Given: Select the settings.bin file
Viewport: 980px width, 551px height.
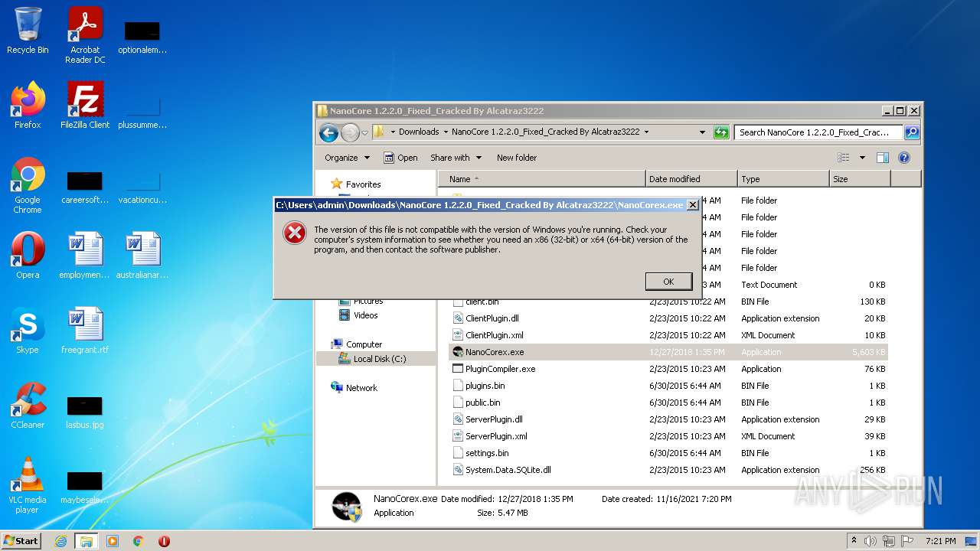Looking at the screenshot, I should [x=487, y=453].
